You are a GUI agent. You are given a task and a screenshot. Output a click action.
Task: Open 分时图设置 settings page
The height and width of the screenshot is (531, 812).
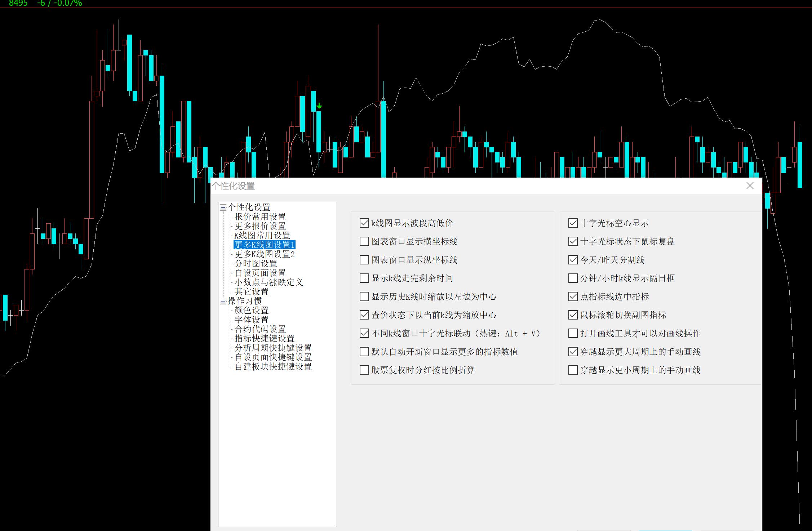(x=256, y=264)
